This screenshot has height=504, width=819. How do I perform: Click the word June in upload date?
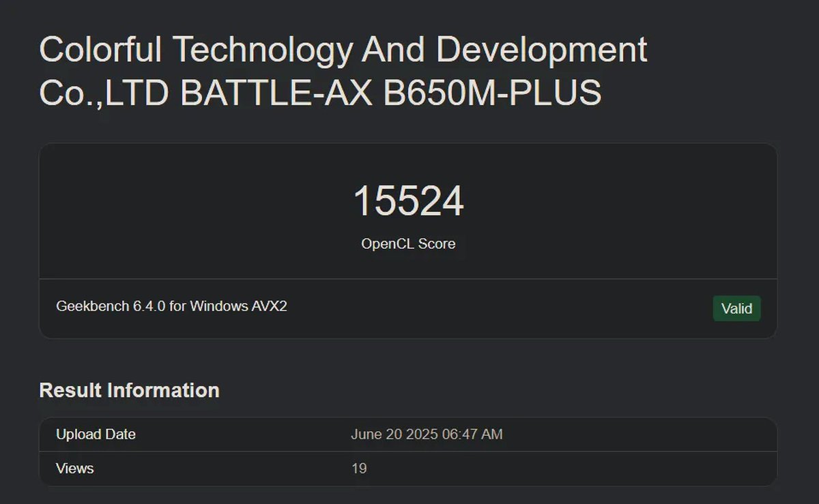coord(367,434)
